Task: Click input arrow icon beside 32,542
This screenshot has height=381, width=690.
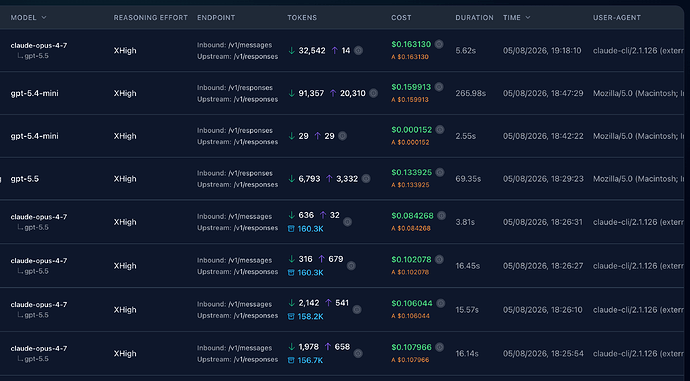Action: click(291, 51)
